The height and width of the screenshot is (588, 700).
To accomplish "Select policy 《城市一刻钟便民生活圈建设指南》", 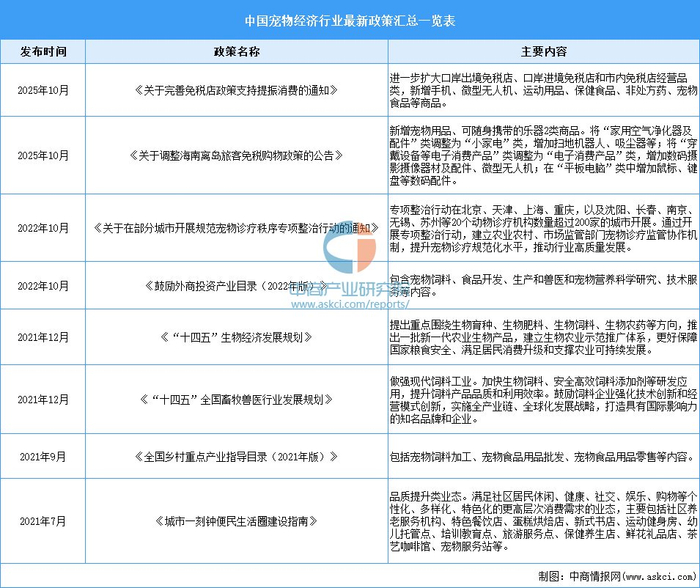I will [x=237, y=521].
